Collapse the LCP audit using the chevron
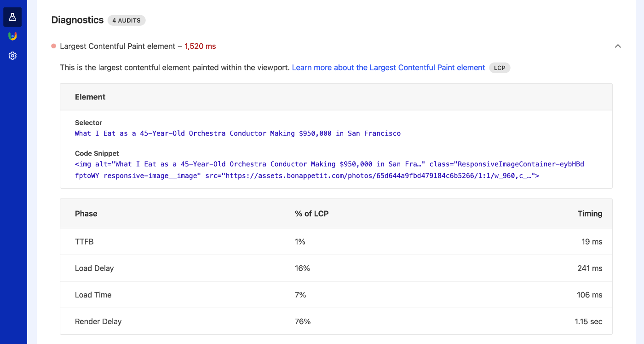This screenshot has height=344, width=644. click(618, 46)
